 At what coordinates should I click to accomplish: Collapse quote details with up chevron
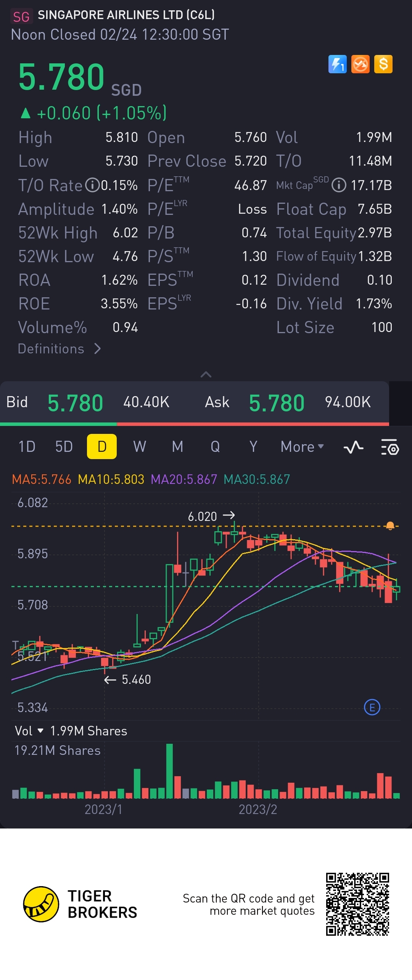(x=206, y=374)
